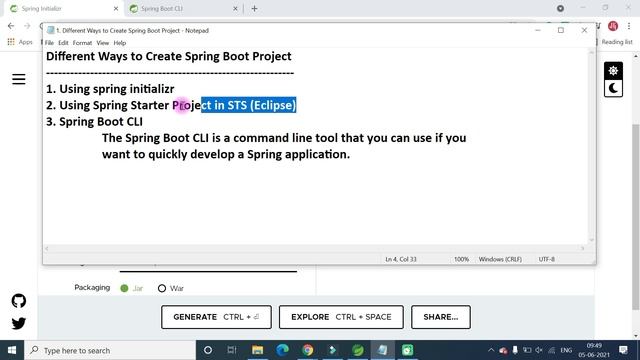Open the taskbar clock and date
Image resolution: width=640 pixels, height=360 pixels.
(594, 350)
